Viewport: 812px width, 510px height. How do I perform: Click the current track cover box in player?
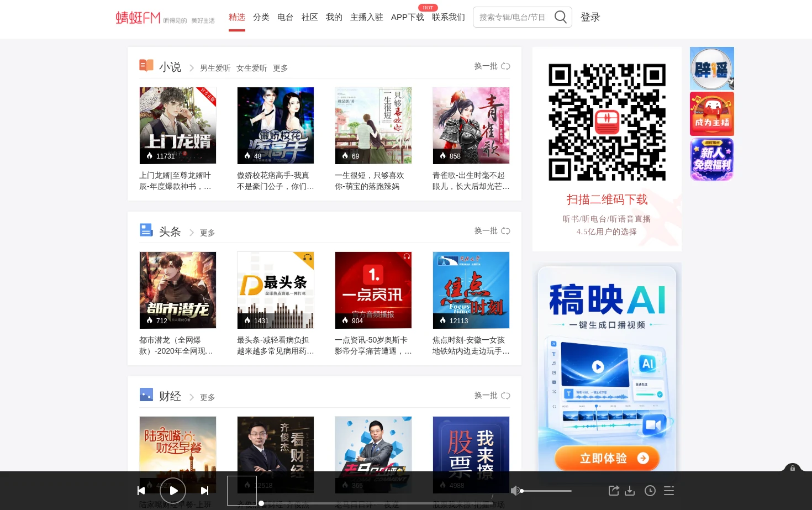click(x=242, y=491)
